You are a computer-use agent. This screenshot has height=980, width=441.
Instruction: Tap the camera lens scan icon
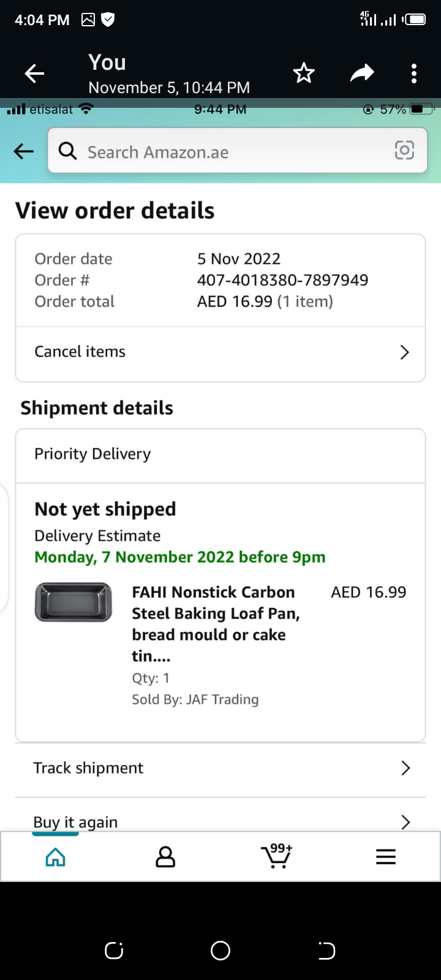(x=404, y=151)
